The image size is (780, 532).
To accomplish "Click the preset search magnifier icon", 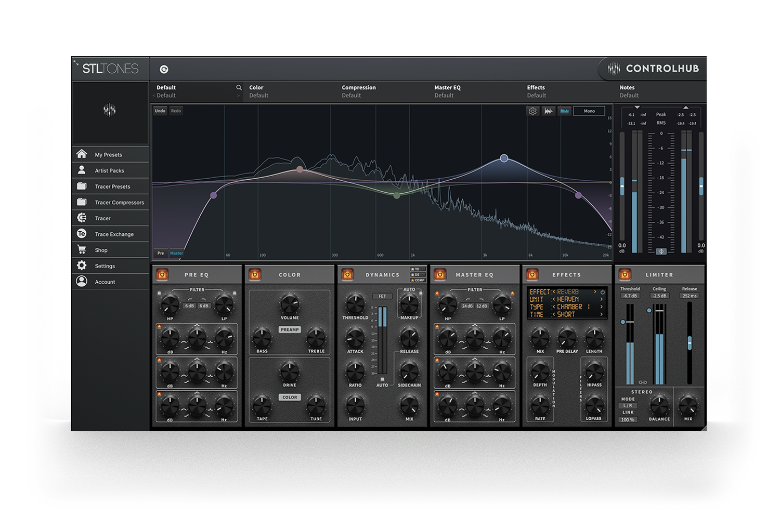I will tap(239, 87).
